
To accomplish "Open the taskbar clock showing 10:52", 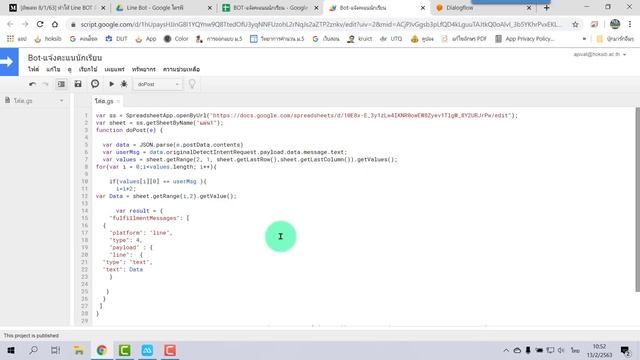I will pos(600,351).
